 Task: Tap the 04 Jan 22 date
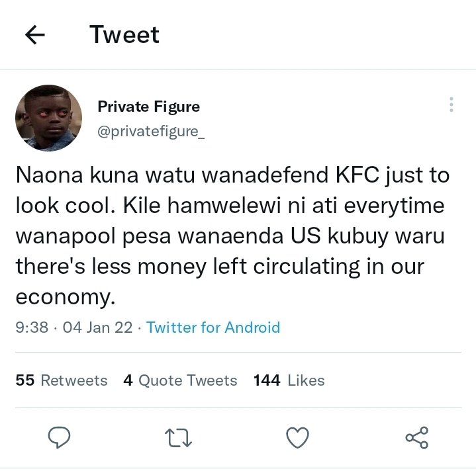pyautogui.click(x=97, y=327)
